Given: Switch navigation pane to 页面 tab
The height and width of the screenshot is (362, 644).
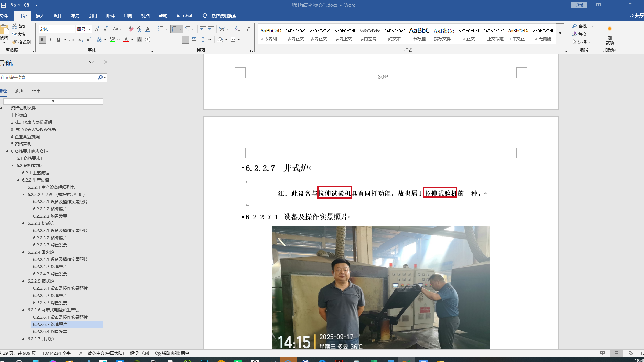Looking at the screenshot, I should pos(20,91).
